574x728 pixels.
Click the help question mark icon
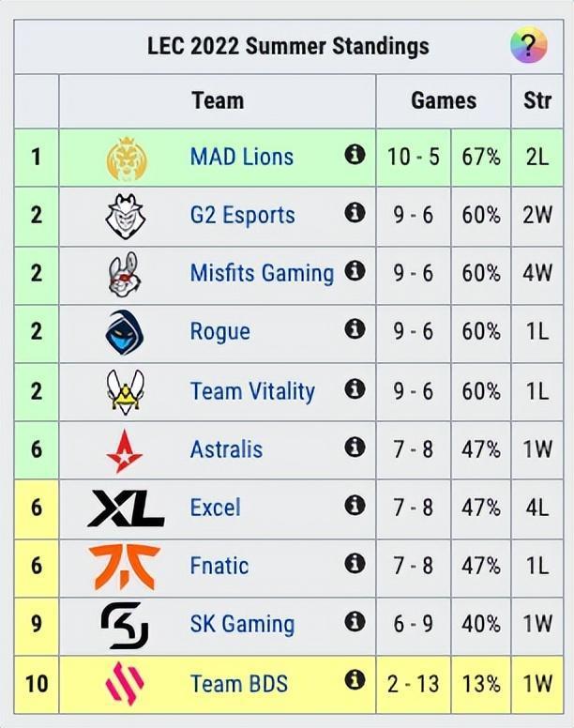[528, 44]
